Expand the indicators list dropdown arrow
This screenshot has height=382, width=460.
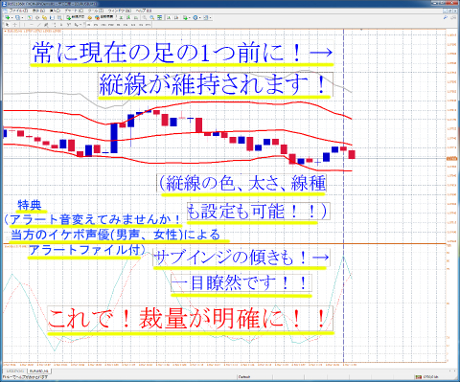(x=190, y=18)
